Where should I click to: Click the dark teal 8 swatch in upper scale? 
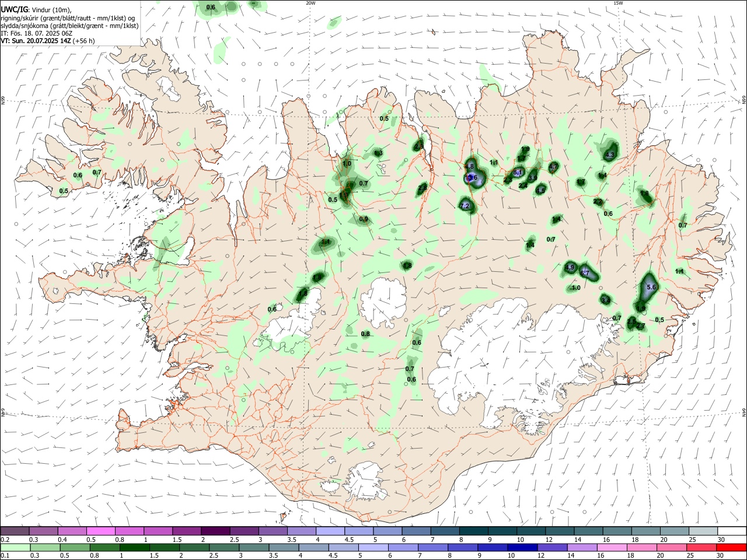[473, 531]
